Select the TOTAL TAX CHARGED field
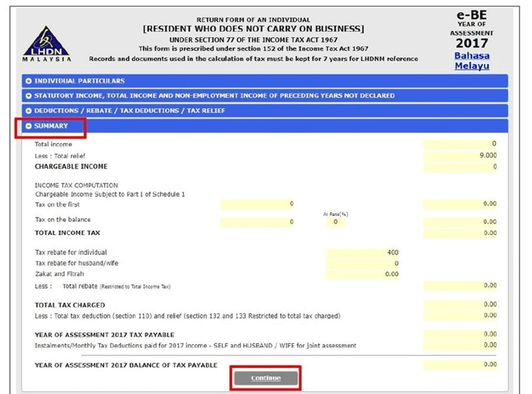 [461, 305]
